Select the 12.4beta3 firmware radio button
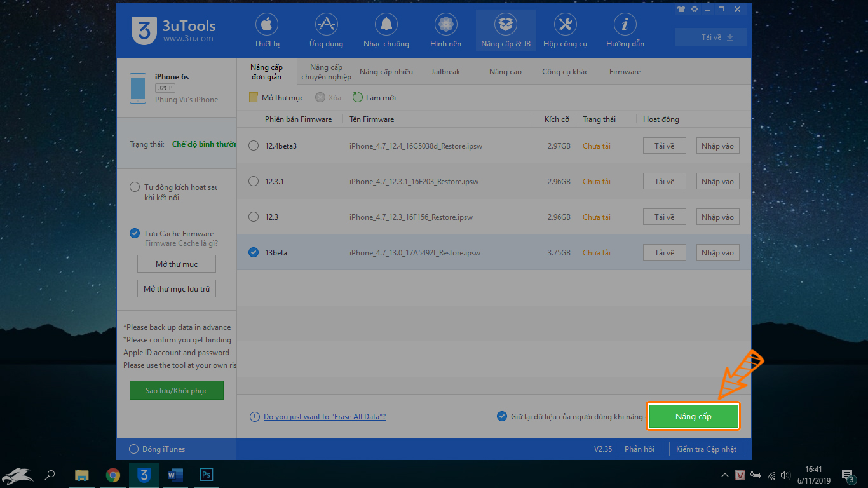Viewport: 868px width, 488px height. 254,146
